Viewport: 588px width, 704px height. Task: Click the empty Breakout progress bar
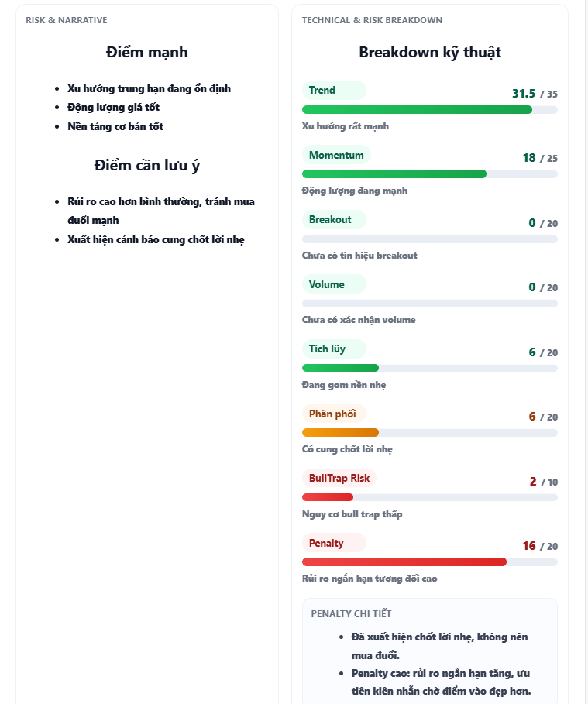click(429, 239)
